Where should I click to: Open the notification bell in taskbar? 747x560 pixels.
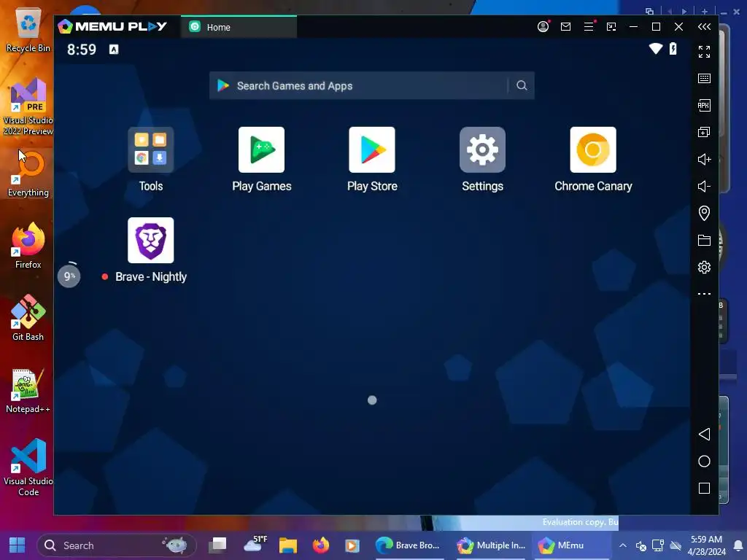(738, 545)
